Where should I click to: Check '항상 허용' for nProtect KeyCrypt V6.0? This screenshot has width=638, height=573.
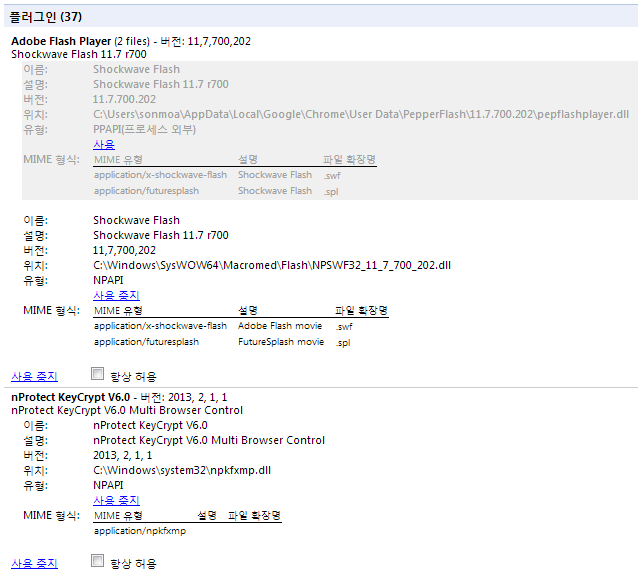point(97,561)
